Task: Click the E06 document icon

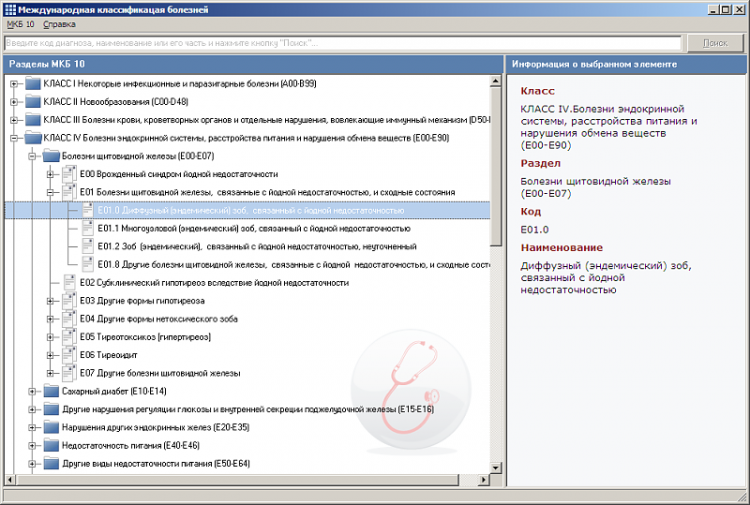Action: (x=69, y=354)
